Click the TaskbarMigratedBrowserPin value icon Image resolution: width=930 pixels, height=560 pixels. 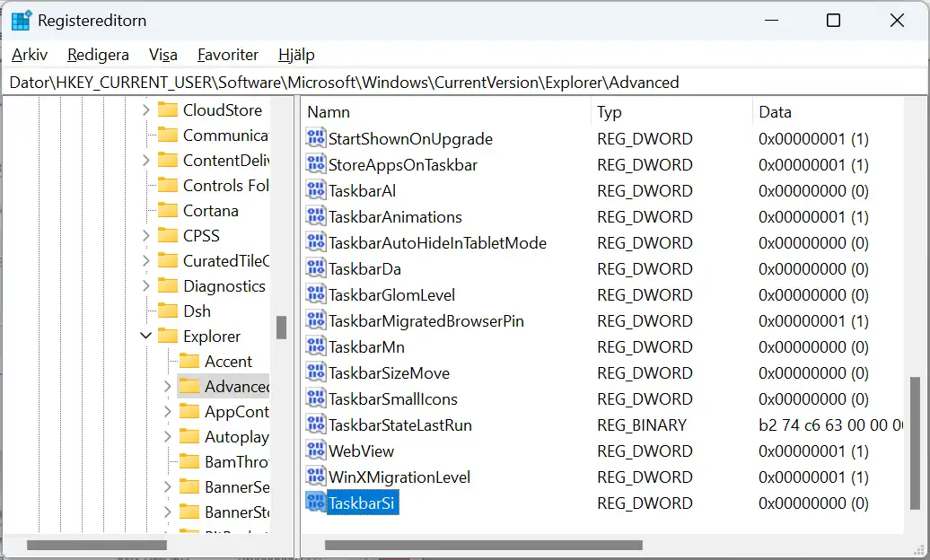316,321
